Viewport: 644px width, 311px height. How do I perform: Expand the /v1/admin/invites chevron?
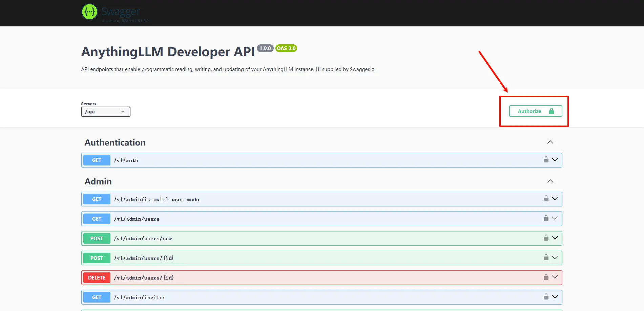click(x=555, y=297)
